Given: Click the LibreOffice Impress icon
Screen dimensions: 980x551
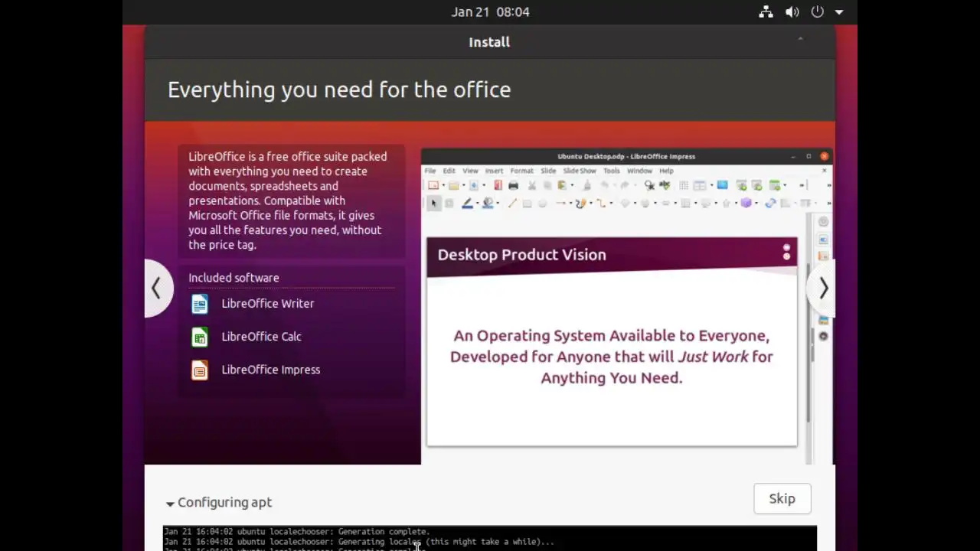Looking at the screenshot, I should click(x=199, y=370).
